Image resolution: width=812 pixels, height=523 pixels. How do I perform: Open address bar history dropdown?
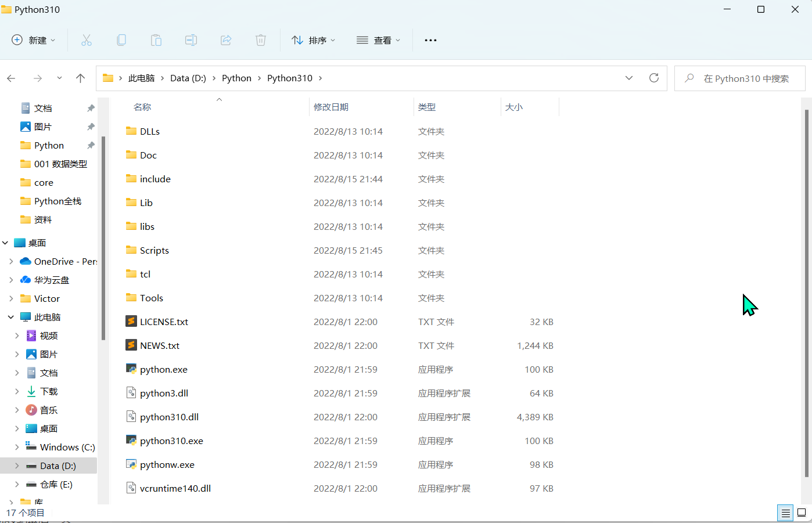629,78
